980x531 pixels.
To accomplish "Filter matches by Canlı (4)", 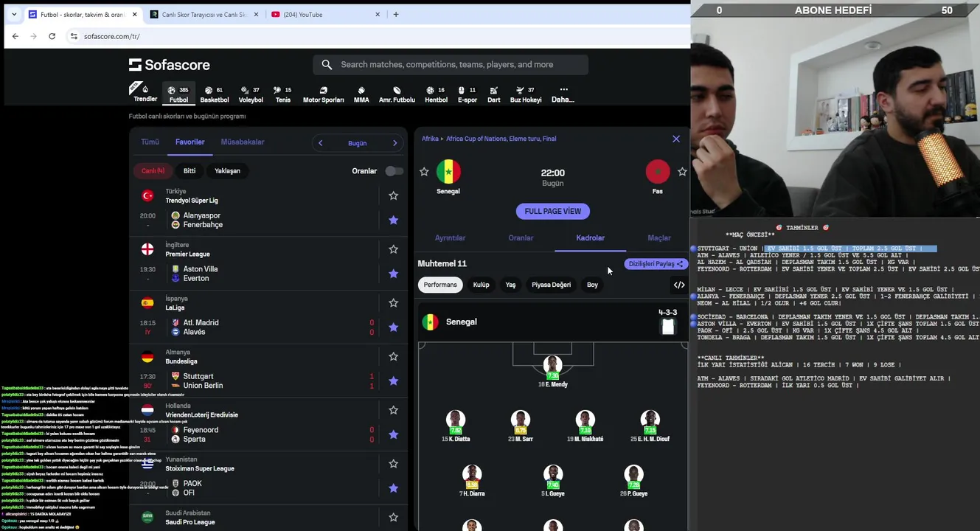I will [153, 170].
